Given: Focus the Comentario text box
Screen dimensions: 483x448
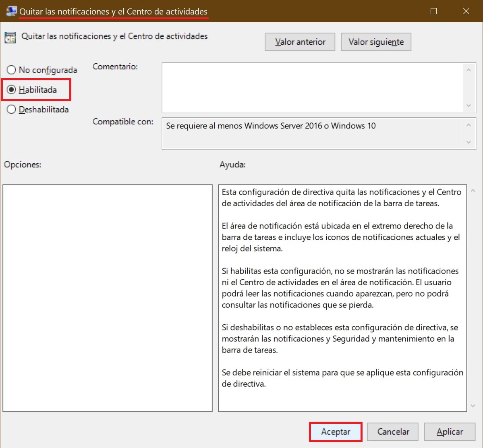Looking at the screenshot, I should [312, 88].
